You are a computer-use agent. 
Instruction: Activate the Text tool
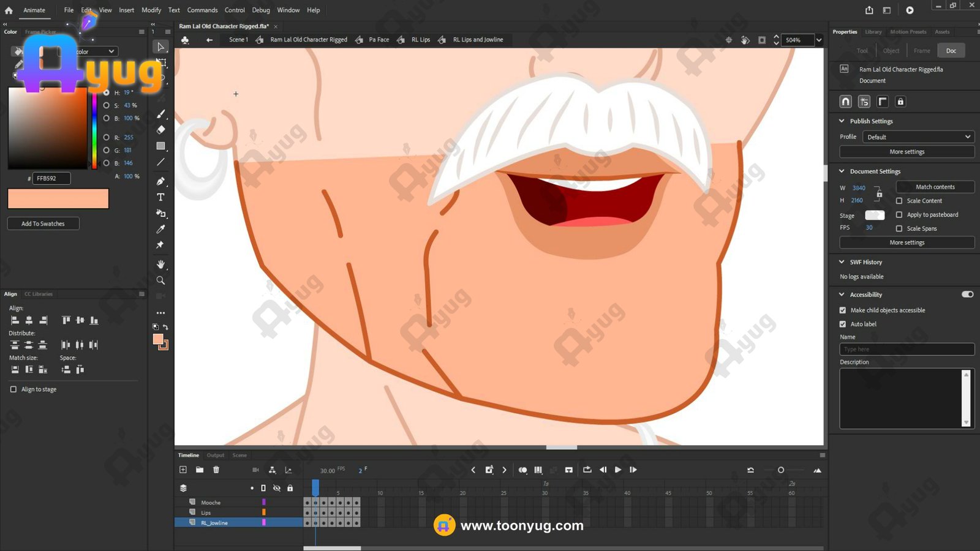tap(160, 197)
